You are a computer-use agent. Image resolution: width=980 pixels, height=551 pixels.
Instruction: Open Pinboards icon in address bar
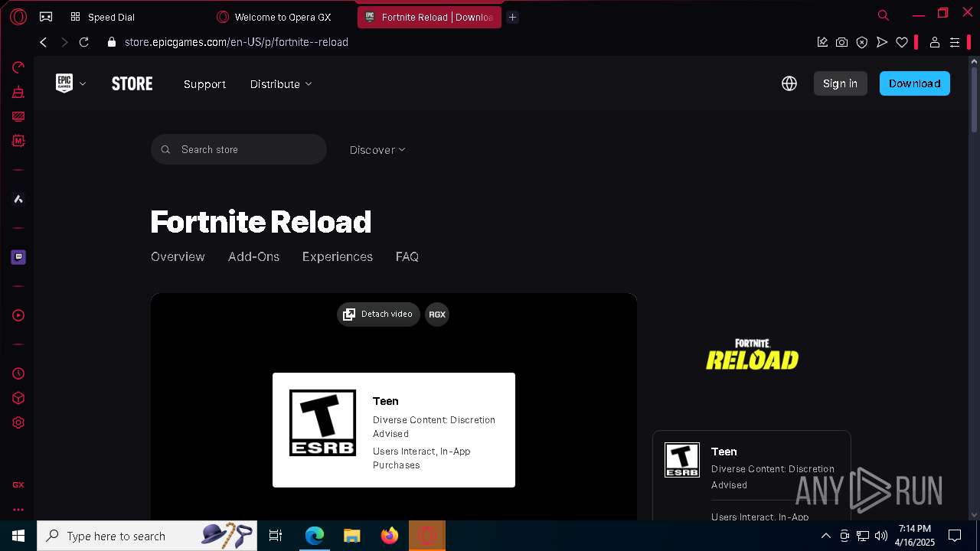pos(822,42)
